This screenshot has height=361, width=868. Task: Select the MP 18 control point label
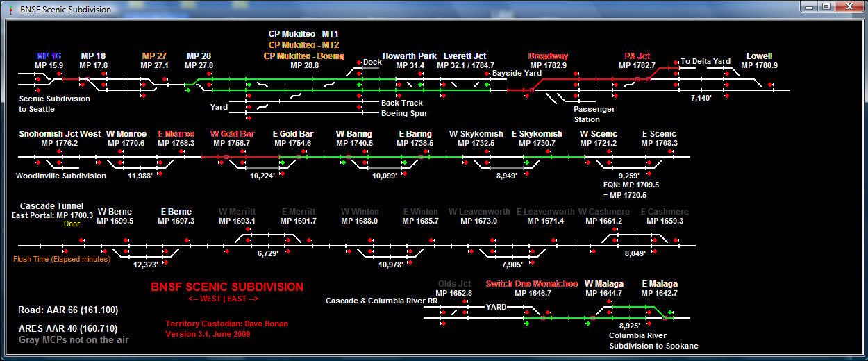pyautogui.click(x=93, y=56)
